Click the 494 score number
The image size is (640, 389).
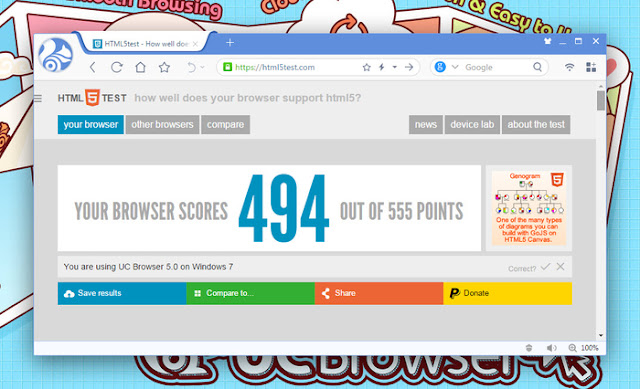pos(284,208)
